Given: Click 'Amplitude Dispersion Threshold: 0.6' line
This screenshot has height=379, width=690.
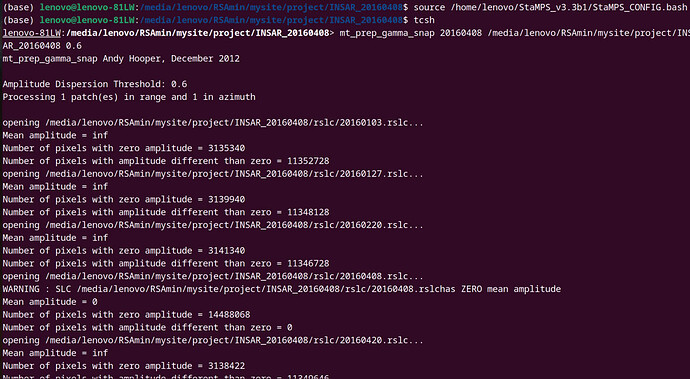Looking at the screenshot, I should pyautogui.click(x=95, y=84).
